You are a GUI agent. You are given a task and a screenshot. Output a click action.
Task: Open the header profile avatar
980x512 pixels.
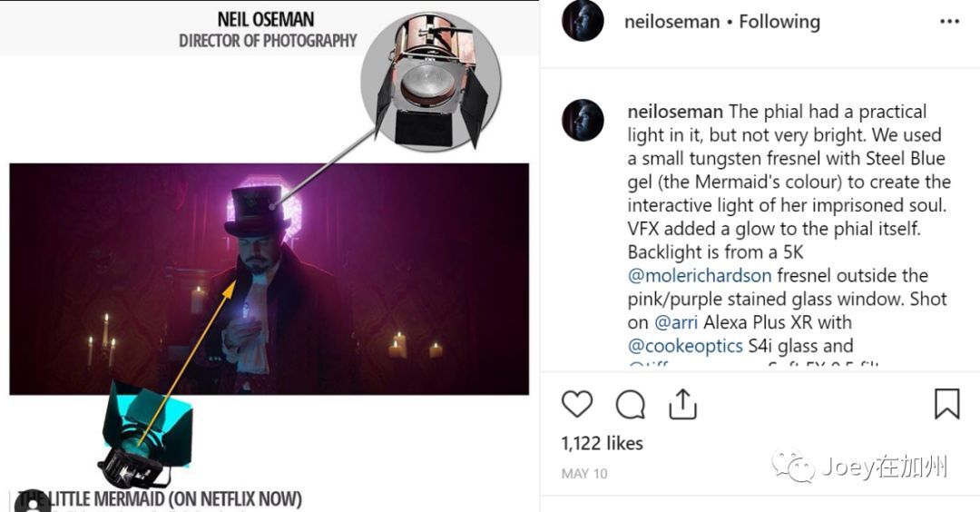tap(583, 21)
